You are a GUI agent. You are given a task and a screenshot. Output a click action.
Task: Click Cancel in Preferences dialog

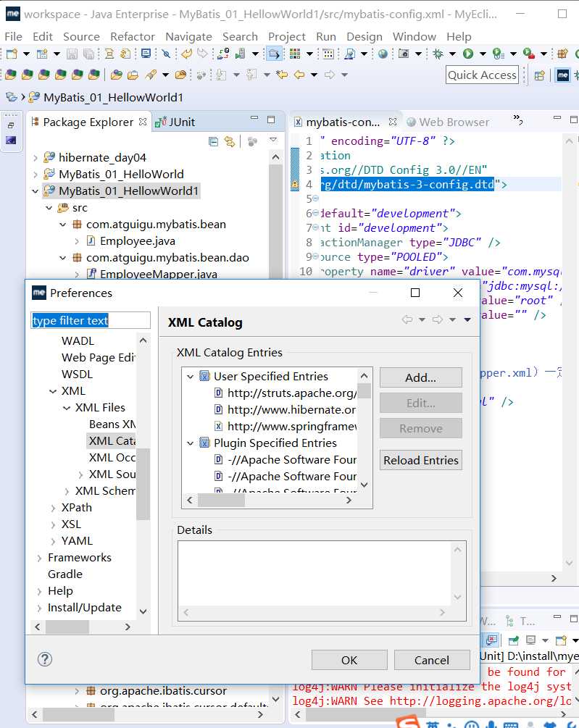431,660
